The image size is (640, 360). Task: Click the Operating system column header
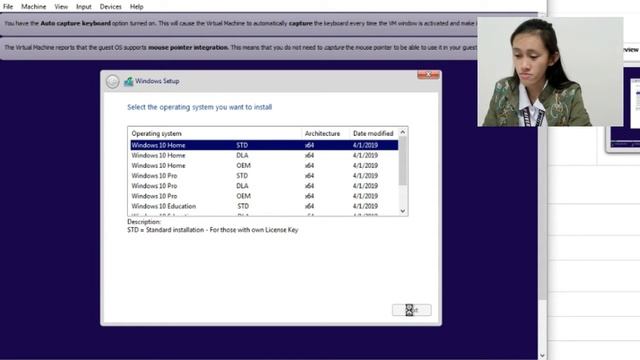[x=215, y=133]
